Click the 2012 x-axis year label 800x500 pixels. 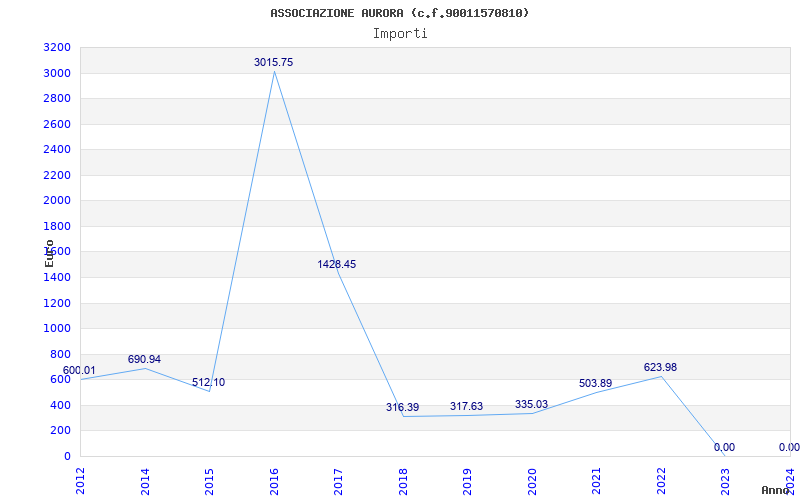tap(80, 481)
